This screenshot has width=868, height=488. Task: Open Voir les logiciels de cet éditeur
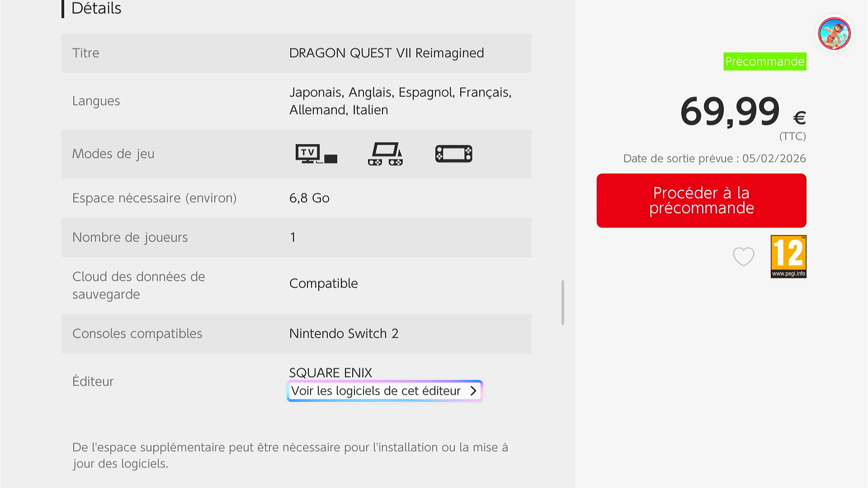click(x=376, y=391)
